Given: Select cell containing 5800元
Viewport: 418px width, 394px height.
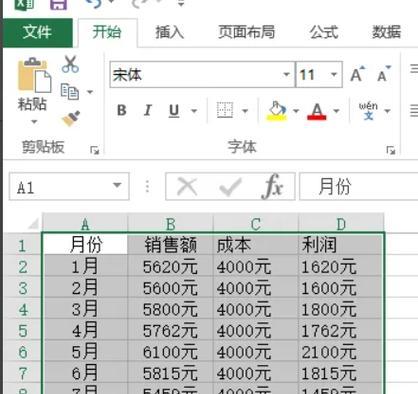Looking at the screenshot, I should click(170, 309).
